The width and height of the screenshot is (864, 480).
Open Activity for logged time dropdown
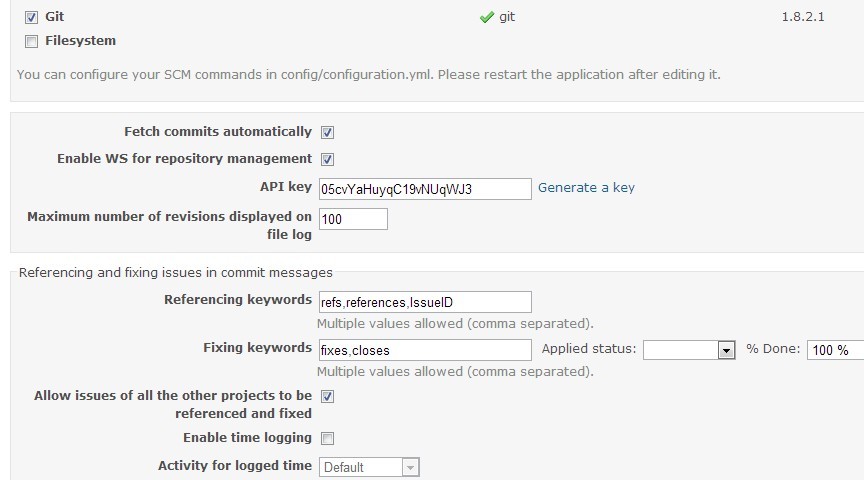tap(369, 467)
